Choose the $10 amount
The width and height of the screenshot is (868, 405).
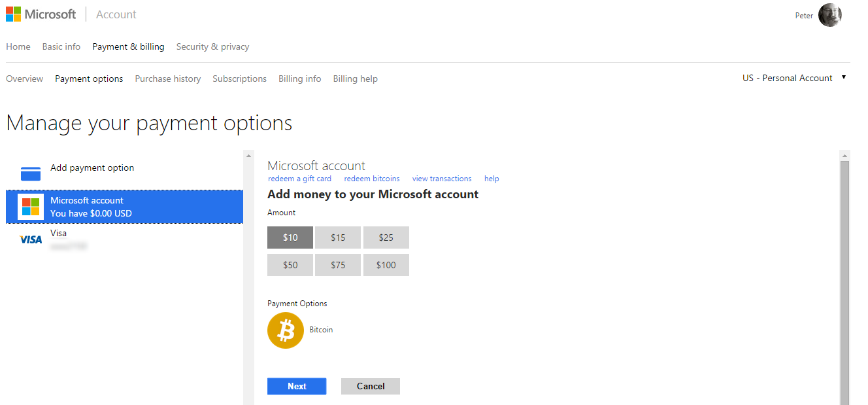[290, 238]
